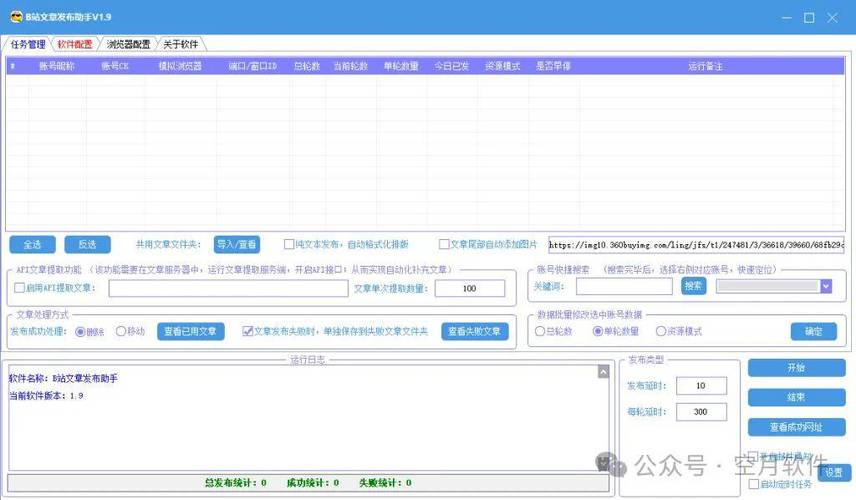
Task: Click the 失败统计 status text
Action: 385,483
